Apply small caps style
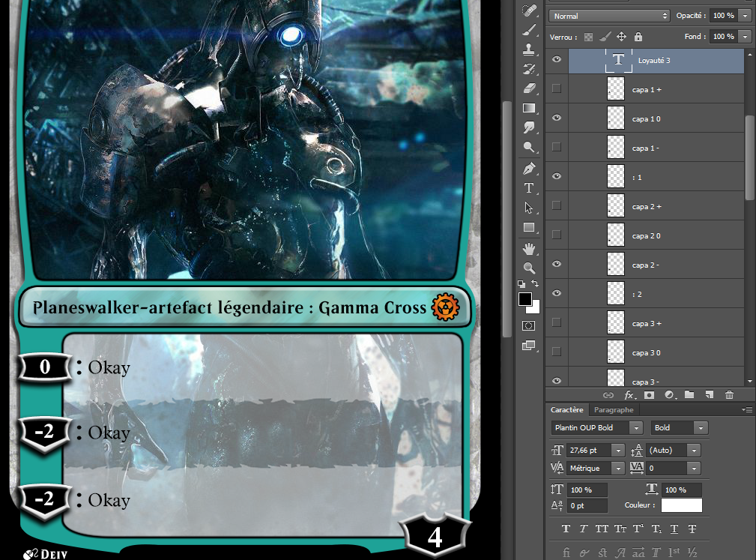756x560 pixels. pos(620,529)
